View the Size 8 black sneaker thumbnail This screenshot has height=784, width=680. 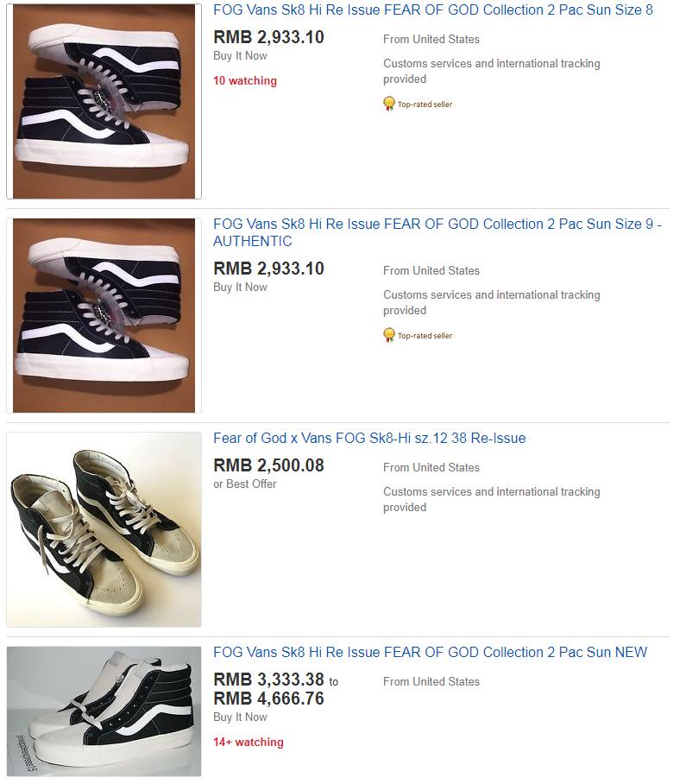(104, 100)
